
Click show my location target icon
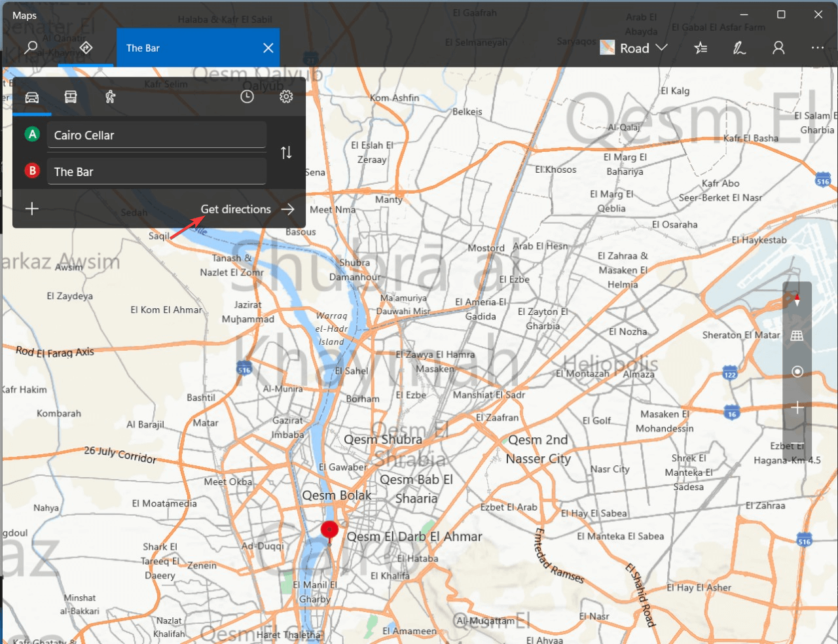pyautogui.click(x=797, y=372)
